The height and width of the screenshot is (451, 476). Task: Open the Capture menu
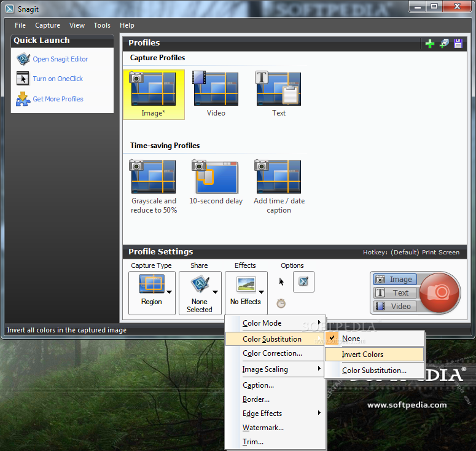pyautogui.click(x=48, y=25)
